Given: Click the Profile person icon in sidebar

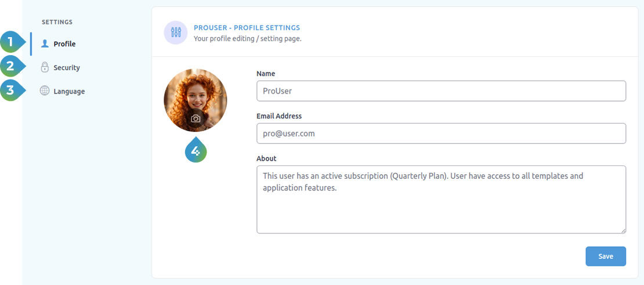Looking at the screenshot, I should tap(45, 44).
